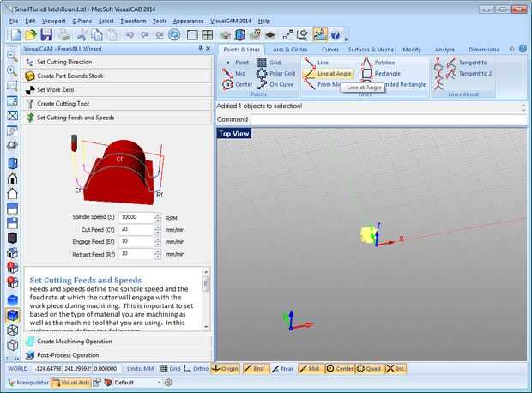Click the Cut scissors icon

(x=82, y=34)
